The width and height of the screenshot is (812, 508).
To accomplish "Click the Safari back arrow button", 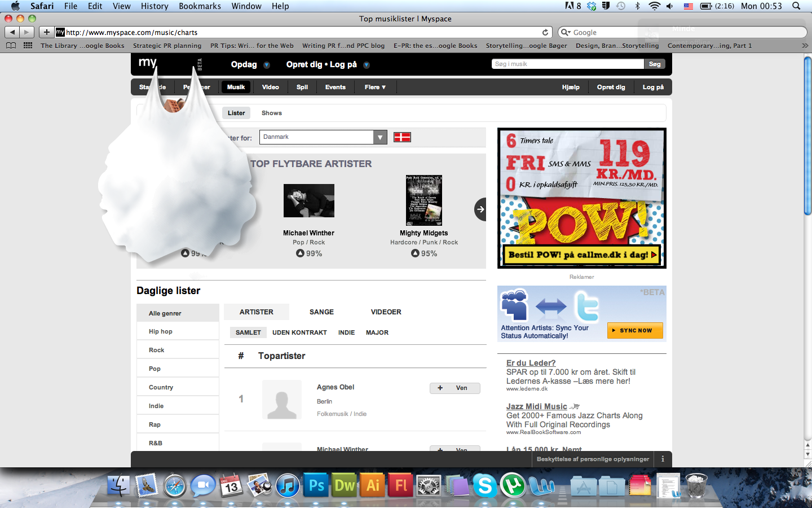I will pos(12,32).
